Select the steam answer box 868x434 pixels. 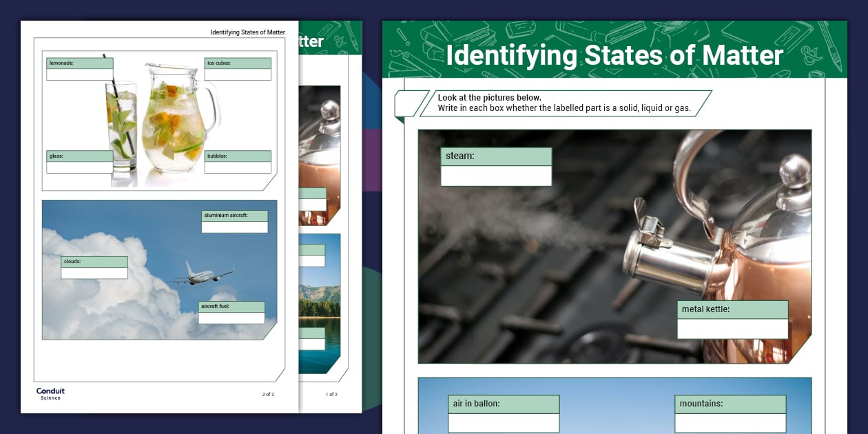point(496,176)
